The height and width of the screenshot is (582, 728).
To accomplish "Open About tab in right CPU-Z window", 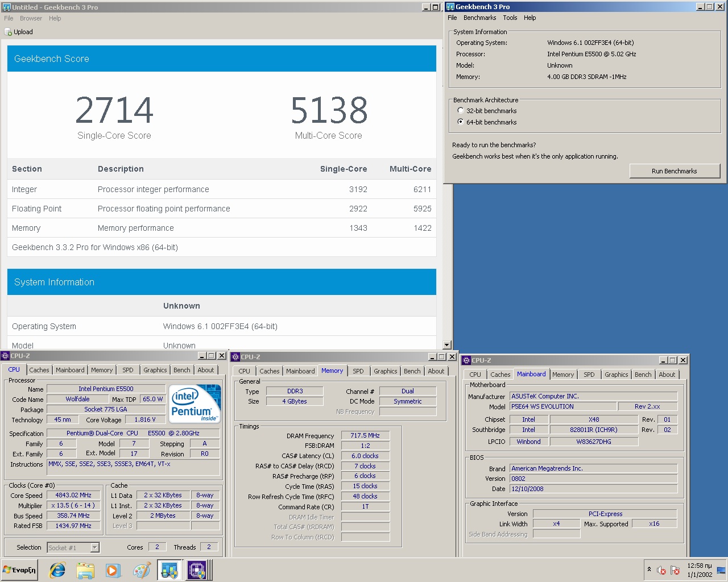I will pyautogui.click(x=667, y=375).
